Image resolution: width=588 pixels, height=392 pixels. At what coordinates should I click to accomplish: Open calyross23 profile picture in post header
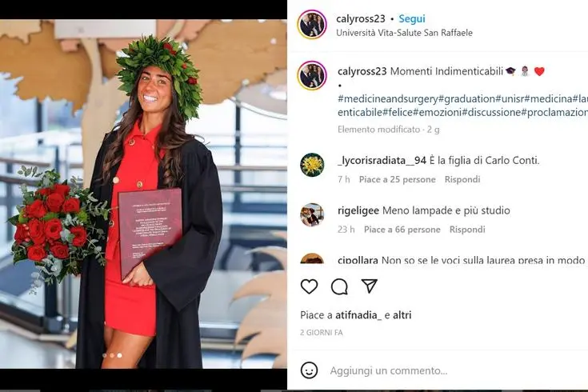(312, 24)
